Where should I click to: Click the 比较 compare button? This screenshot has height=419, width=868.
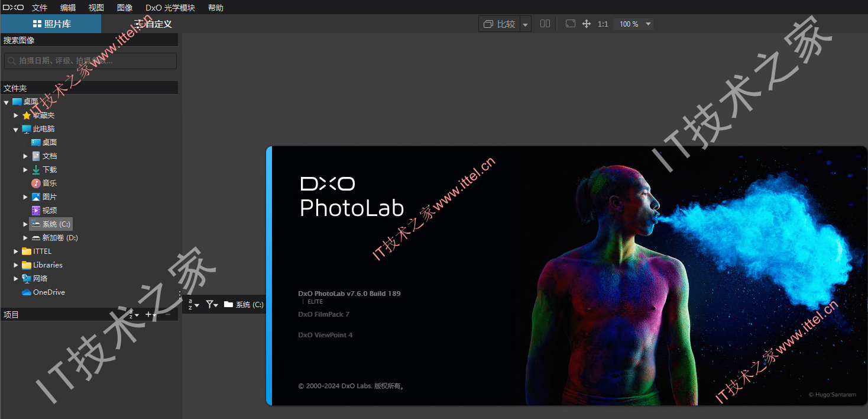point(499,24)
